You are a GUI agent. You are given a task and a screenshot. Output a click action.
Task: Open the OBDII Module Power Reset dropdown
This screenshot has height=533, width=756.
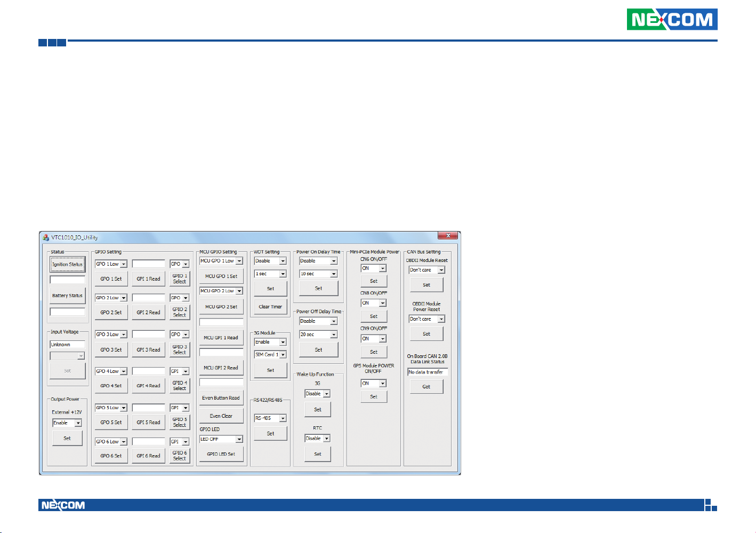[x=427, y=319]
